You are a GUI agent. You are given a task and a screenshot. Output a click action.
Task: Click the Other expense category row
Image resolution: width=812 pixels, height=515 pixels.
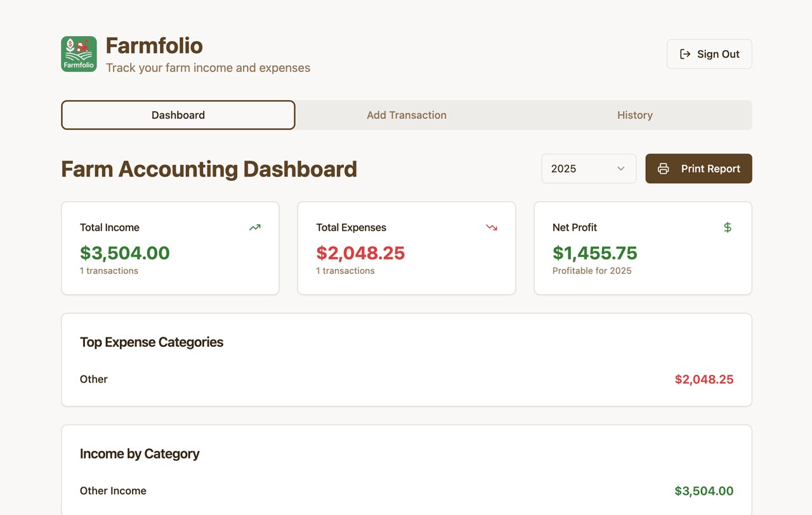coord(407,379)
